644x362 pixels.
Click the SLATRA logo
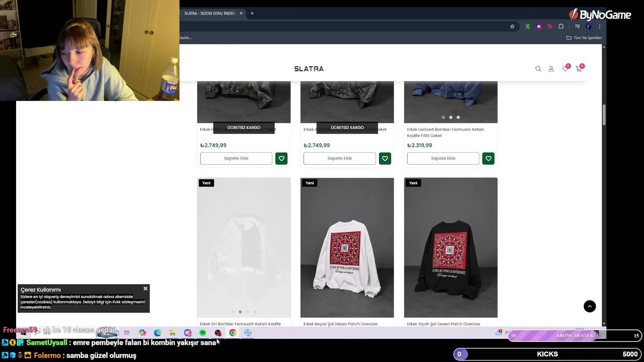click(x=309, y=69)
